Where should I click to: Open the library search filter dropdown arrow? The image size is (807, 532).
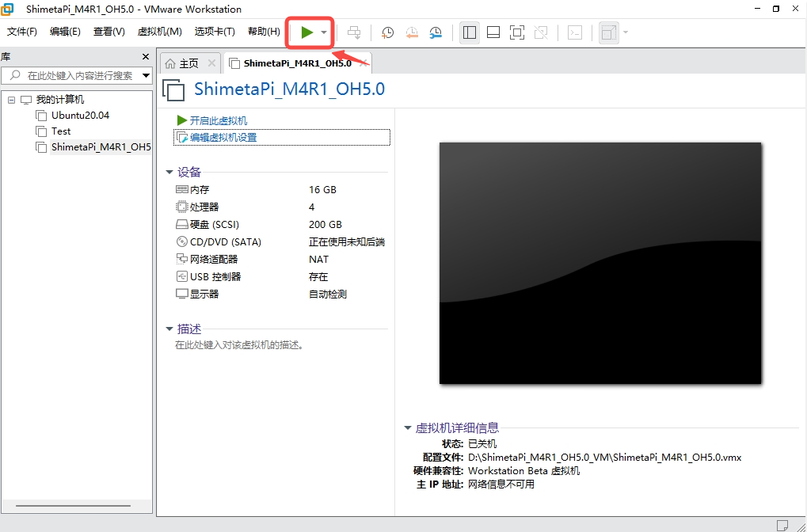(x=147, y=76)
